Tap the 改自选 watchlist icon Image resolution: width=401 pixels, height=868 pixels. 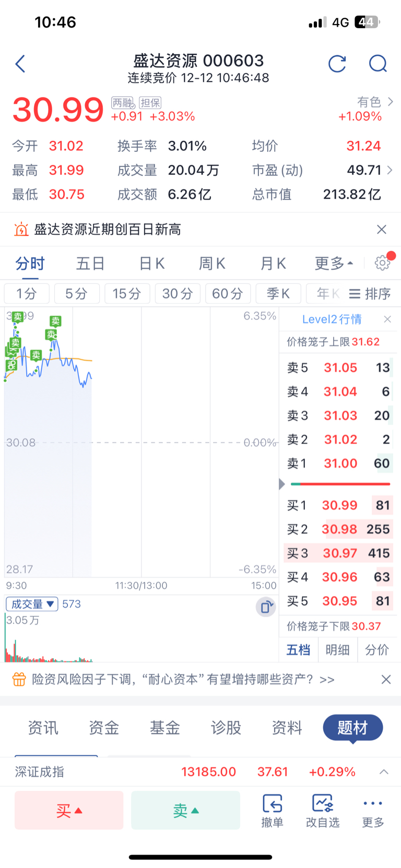click(x=323, y=810)
